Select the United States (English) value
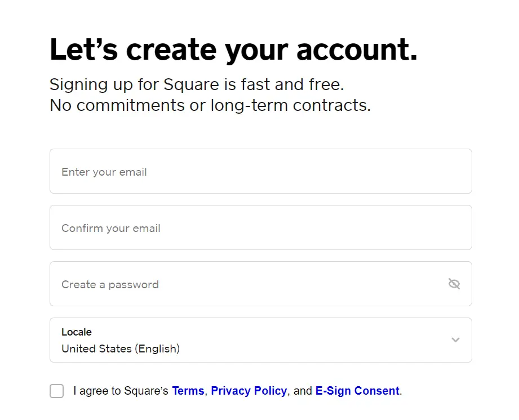This screenshot has width=519, height=420. pyautogui.click(x=121, y=348)
